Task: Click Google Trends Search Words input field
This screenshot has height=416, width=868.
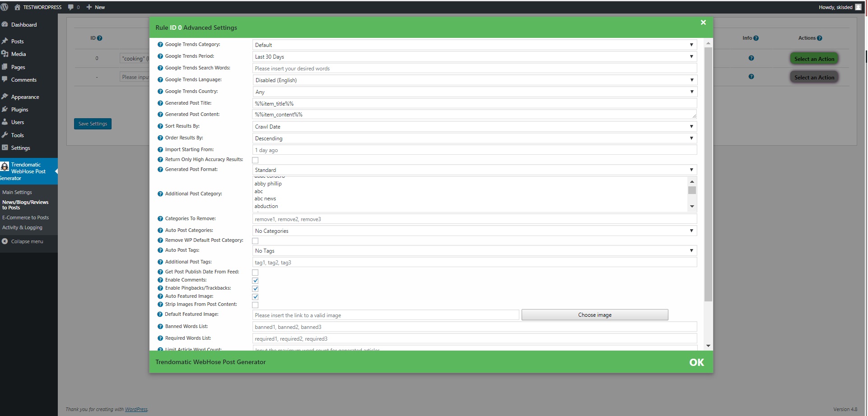Action: click(475, 69)
